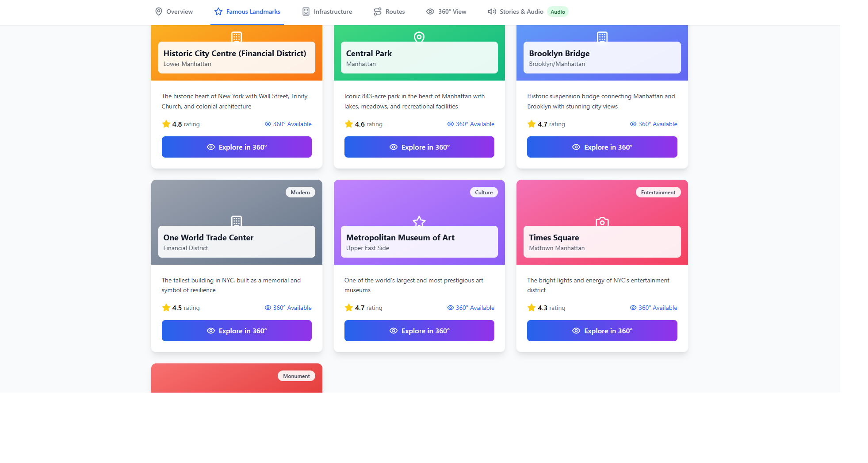Click the Metropolitan Museum of Art title

click(x=400, y=238)
